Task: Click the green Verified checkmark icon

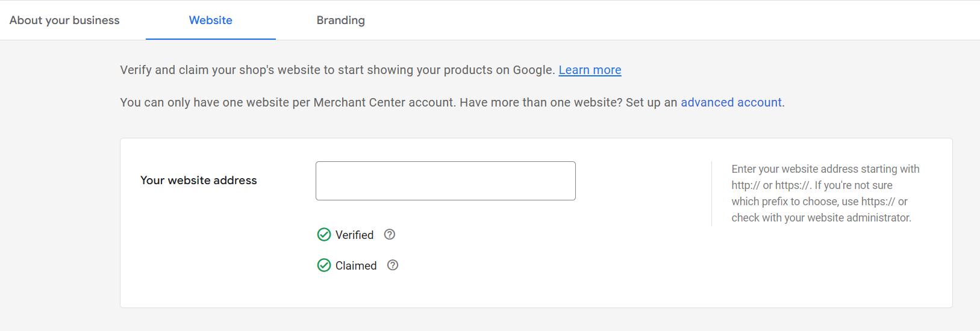Action: 324,235
